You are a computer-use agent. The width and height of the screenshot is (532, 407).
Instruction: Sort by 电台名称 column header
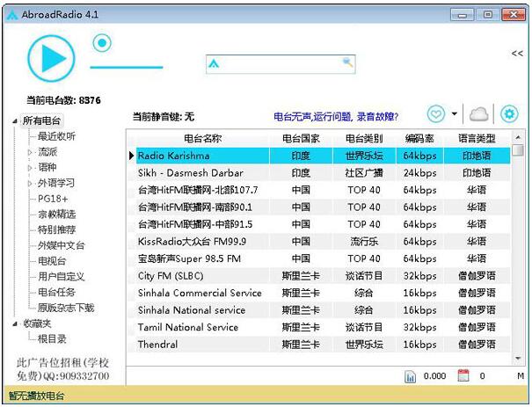click(202, 138)
